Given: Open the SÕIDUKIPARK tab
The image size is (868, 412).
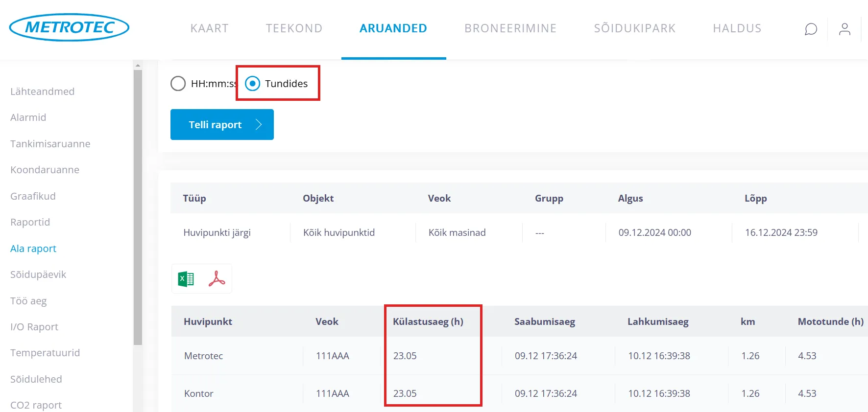Looking at the screenshot, I should click(634, 28).
